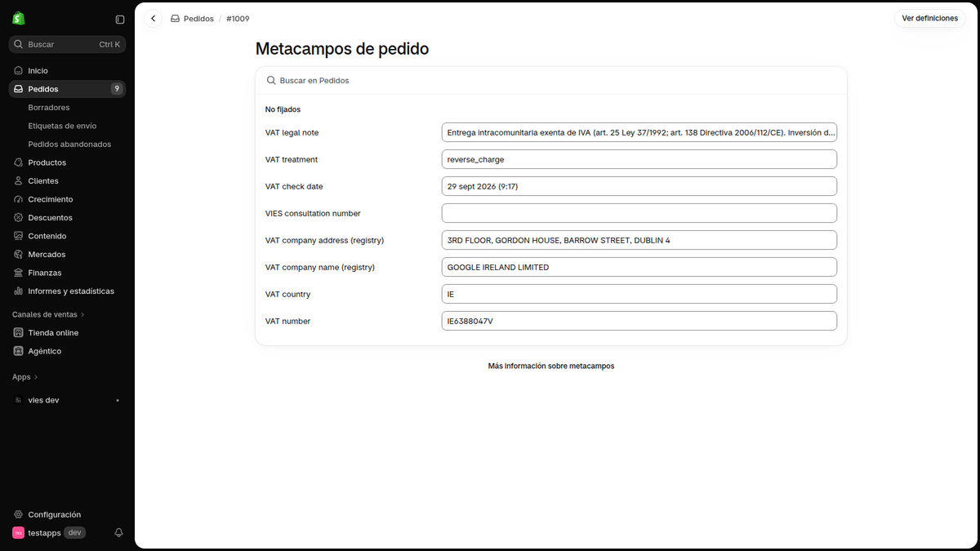
Task: Focus the Buscar en Pedidos search field
Action: [551, 81]
